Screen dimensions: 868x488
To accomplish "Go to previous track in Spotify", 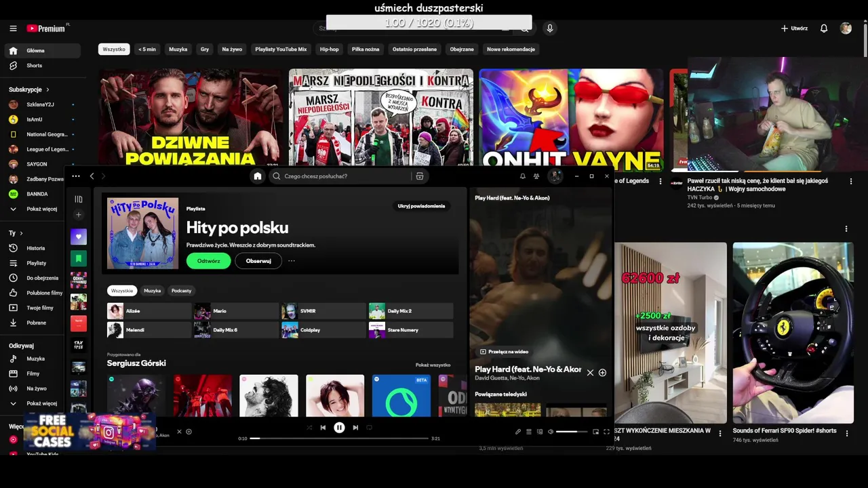I will point(323,428).
